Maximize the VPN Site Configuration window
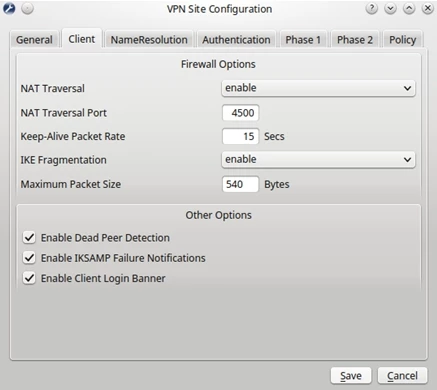 click(409, 9)
